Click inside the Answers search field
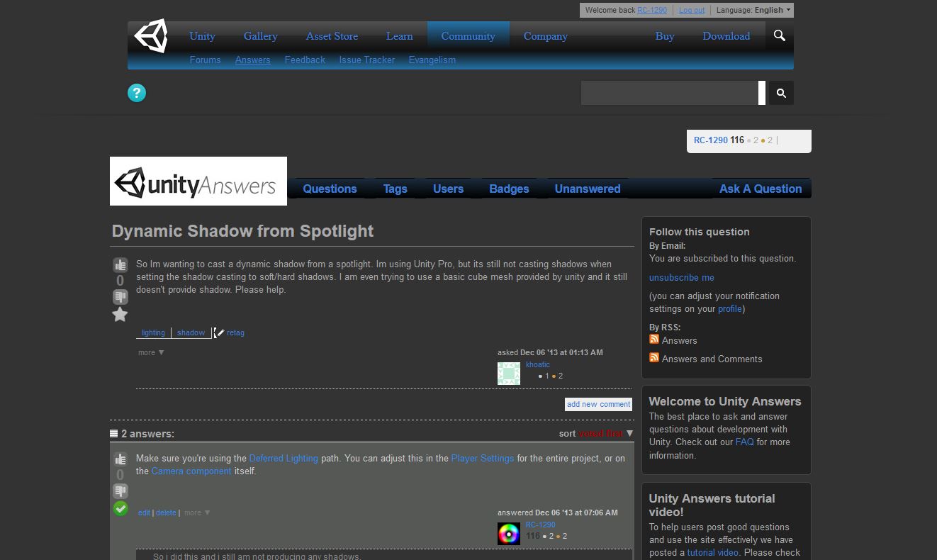Image resolution: width=937 pixels, height=560 pixels. (x=669, y=93)
